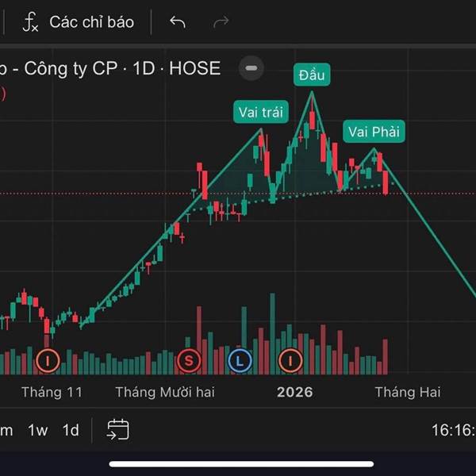Undo the last chart action
476x476 pixels.
coord(178,22)
